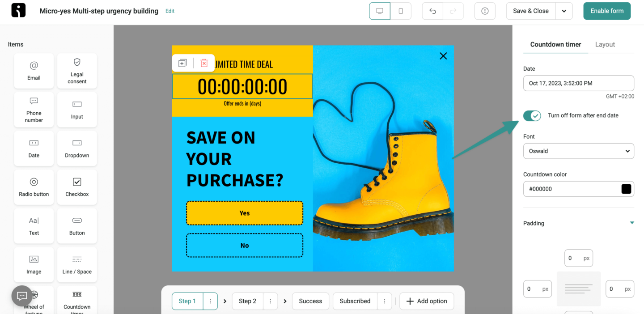Add the Input item

[77, 110]
